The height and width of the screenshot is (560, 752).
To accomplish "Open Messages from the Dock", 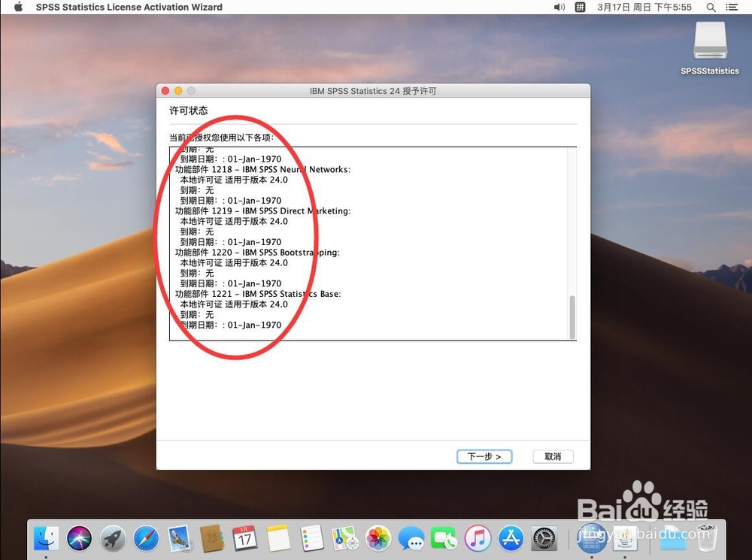I will point(411,538).
